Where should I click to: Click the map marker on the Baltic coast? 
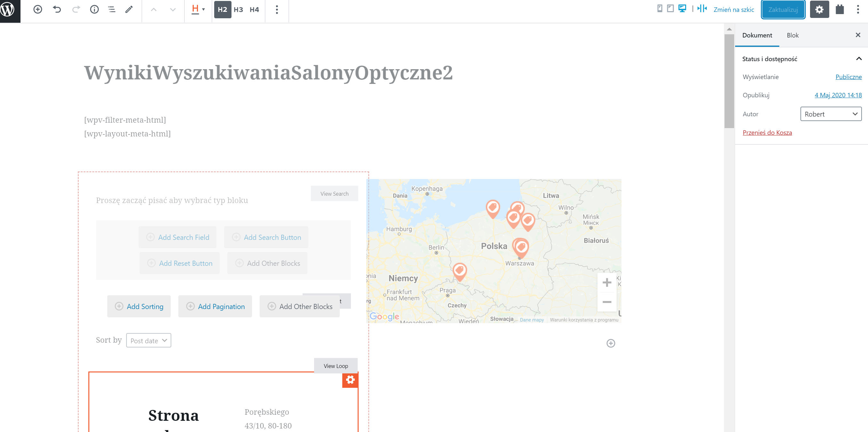(x=493, y=209)
